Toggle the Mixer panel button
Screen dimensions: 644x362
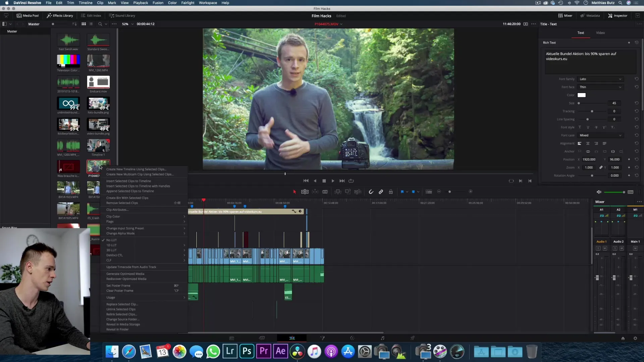[565, 16]
